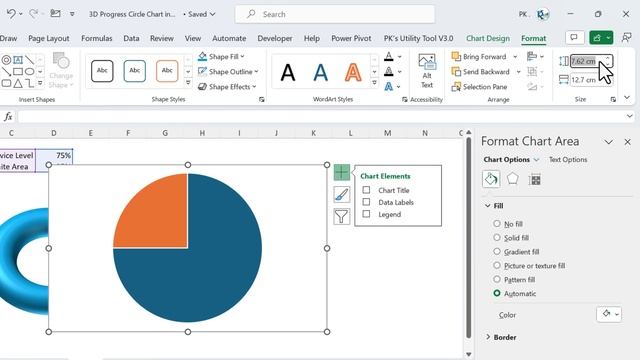This screenshot has height=360, width=640.
Task: Open the Shape Styles dialog launcher
Action: 262,99
